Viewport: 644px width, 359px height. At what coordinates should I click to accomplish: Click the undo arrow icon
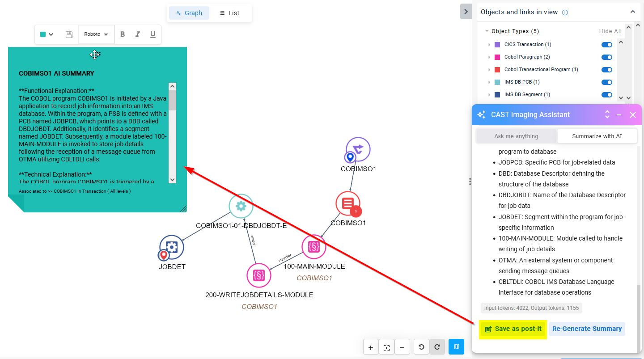click(421, 347)
